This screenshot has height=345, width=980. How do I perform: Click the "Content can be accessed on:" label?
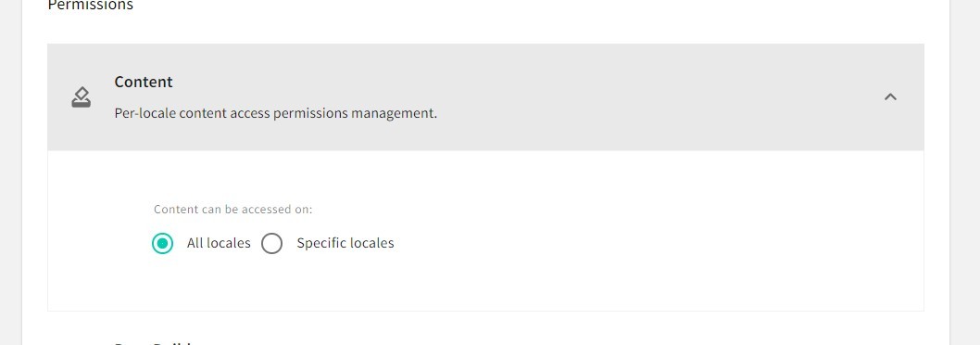pos(233,209)
